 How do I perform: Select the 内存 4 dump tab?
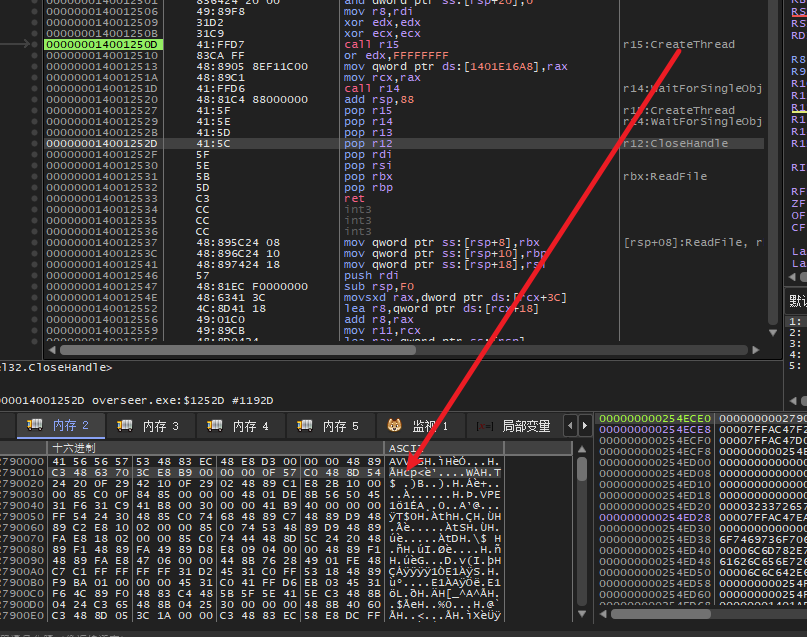tap(240, 426)
